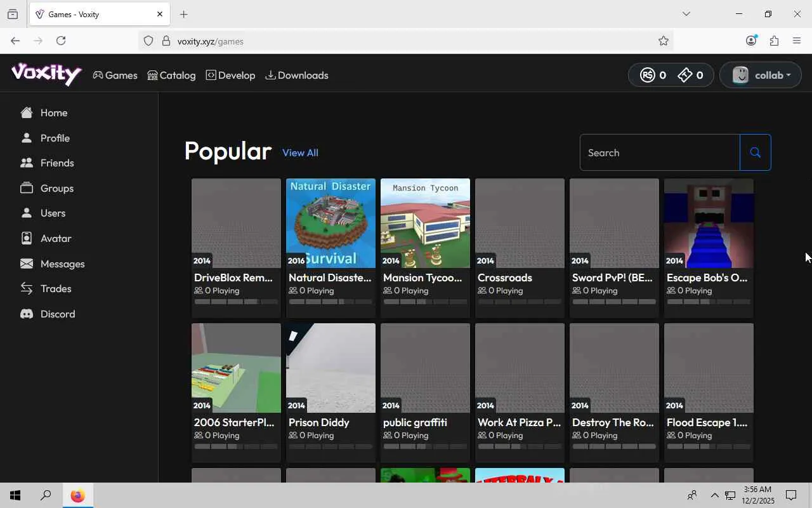The image size is (812, 508).
Task: Click the Prison Diddy rating bar
Action: click(331, 446)
